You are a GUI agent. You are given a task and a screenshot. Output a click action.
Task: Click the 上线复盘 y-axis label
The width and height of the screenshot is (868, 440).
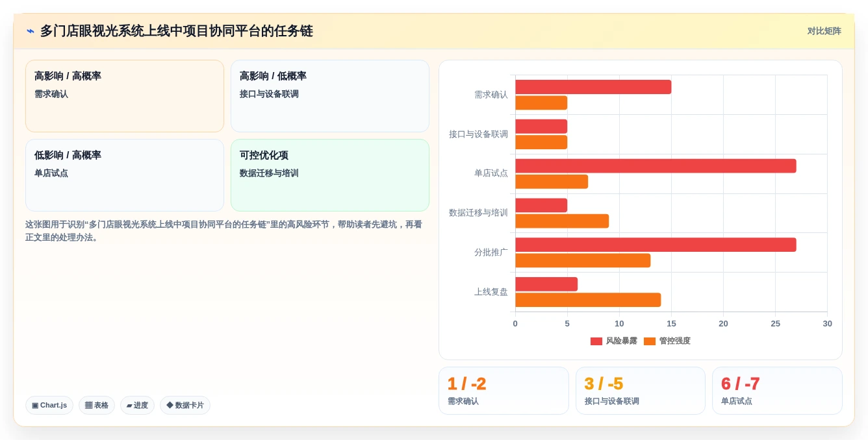(x=491, y=292)
